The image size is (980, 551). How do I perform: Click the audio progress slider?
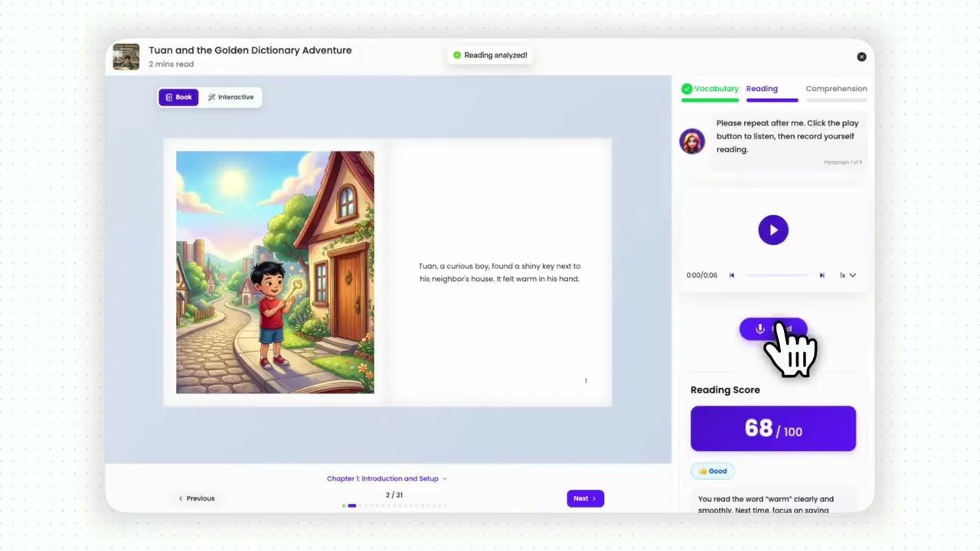tap(777, 275)
